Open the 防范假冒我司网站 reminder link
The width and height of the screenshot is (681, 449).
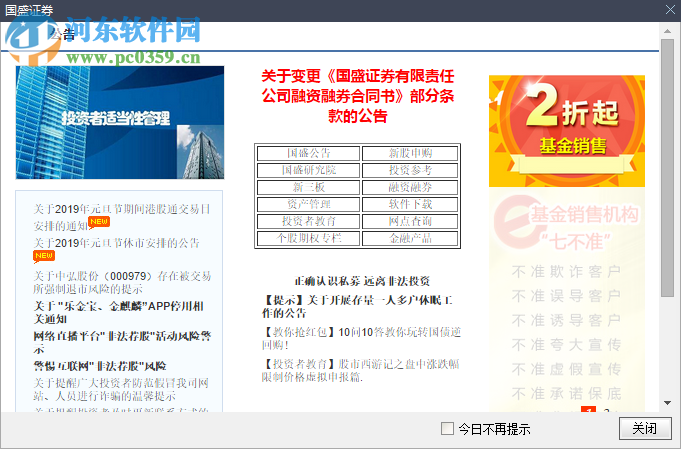(x=121, y=389)
